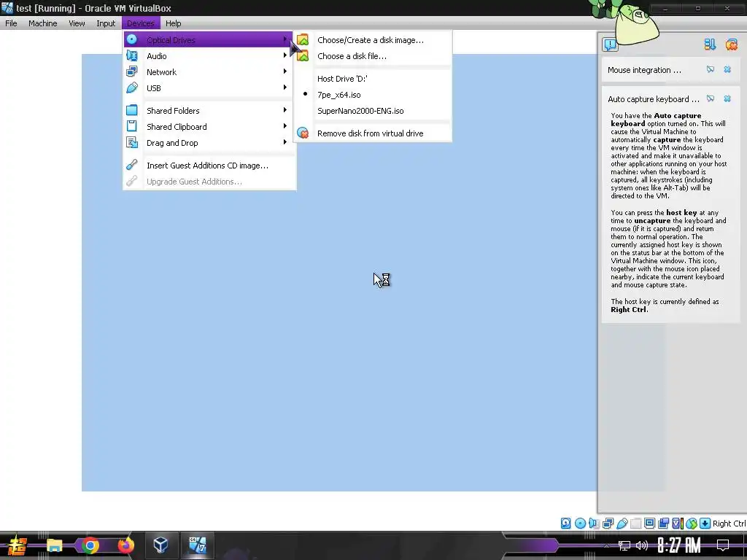Select the 7pe_x64.iso radio bullet
Viewport: 747px width, 560px height.
tap(306, 94)
